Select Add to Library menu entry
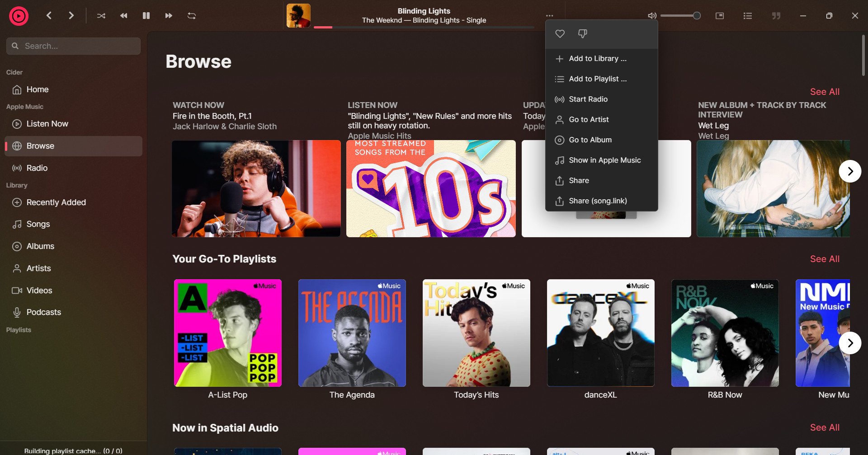The image size is (868, 455). click(x=601, y=59)
